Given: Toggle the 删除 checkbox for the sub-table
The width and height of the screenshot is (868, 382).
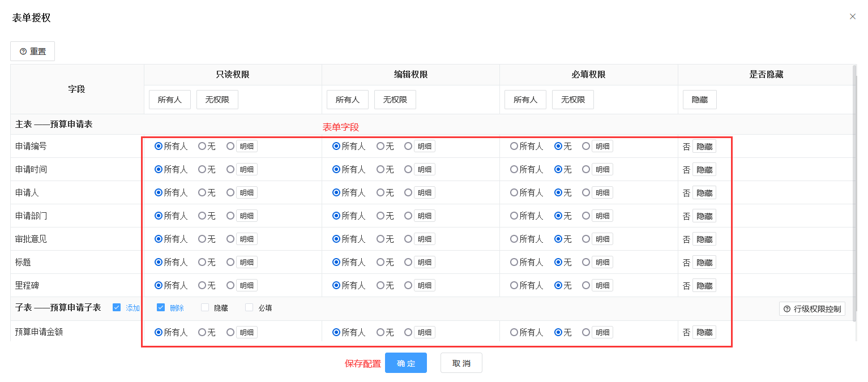Looking at the screenshot, I should coord(161,308).
